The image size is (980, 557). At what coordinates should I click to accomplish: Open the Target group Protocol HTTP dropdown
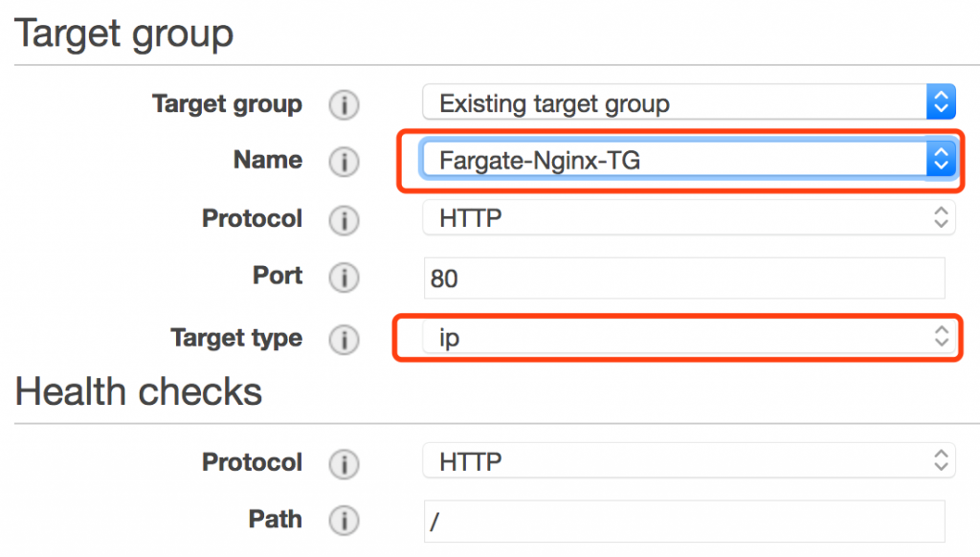tap(689, 217)
